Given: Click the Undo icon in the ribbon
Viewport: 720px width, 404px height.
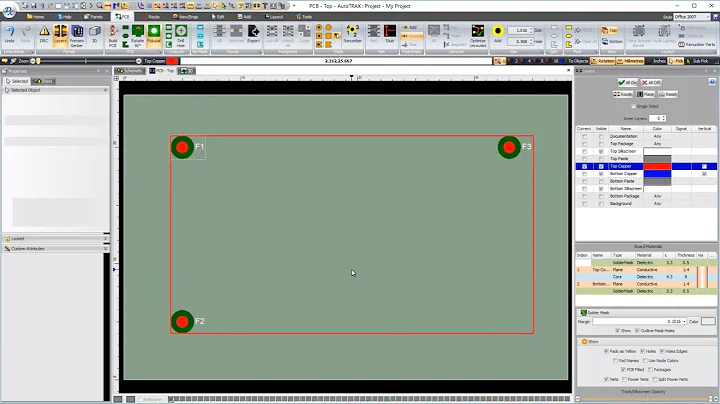Looking at the screenshot, I should [10, 34].
